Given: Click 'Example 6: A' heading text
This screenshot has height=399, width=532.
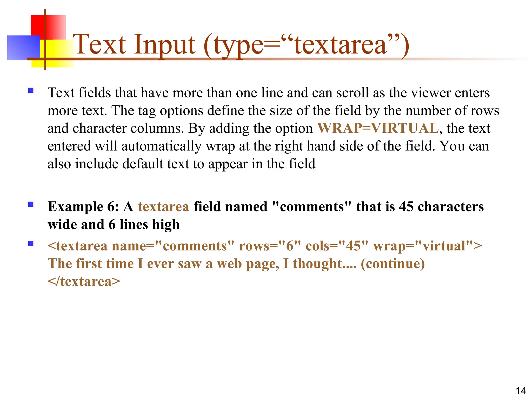Looking at the screenshot, I should 90,207.
